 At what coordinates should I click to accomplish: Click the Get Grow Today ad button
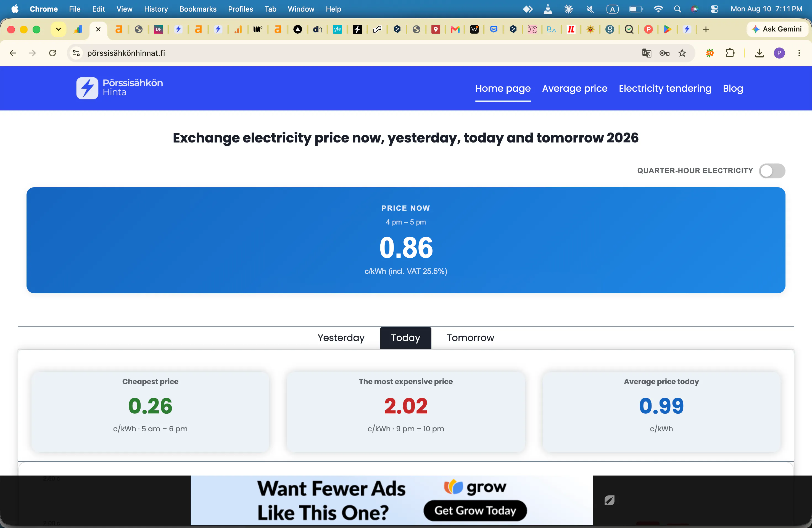click(475, 511)
